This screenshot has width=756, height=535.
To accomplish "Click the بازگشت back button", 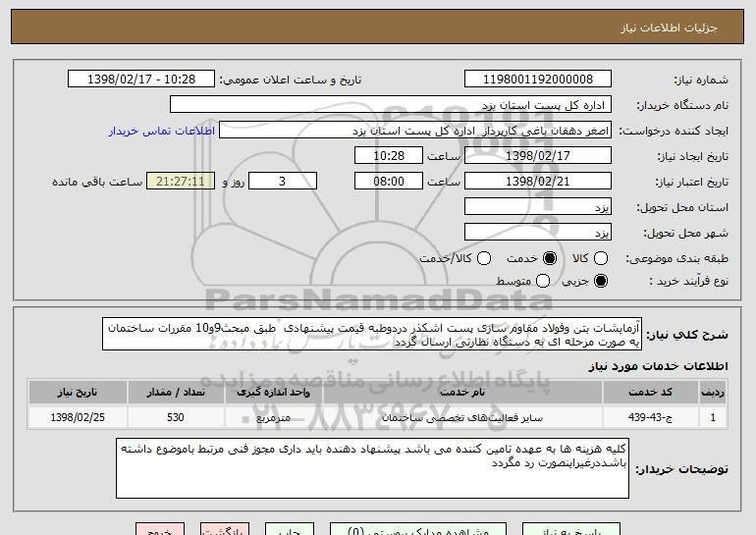I will point(225,529).
